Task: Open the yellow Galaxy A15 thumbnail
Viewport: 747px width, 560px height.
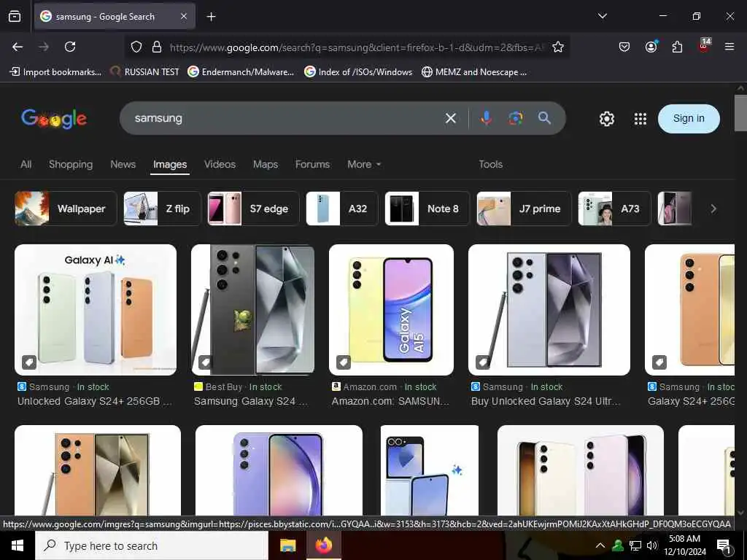Action: click(391, 310)
